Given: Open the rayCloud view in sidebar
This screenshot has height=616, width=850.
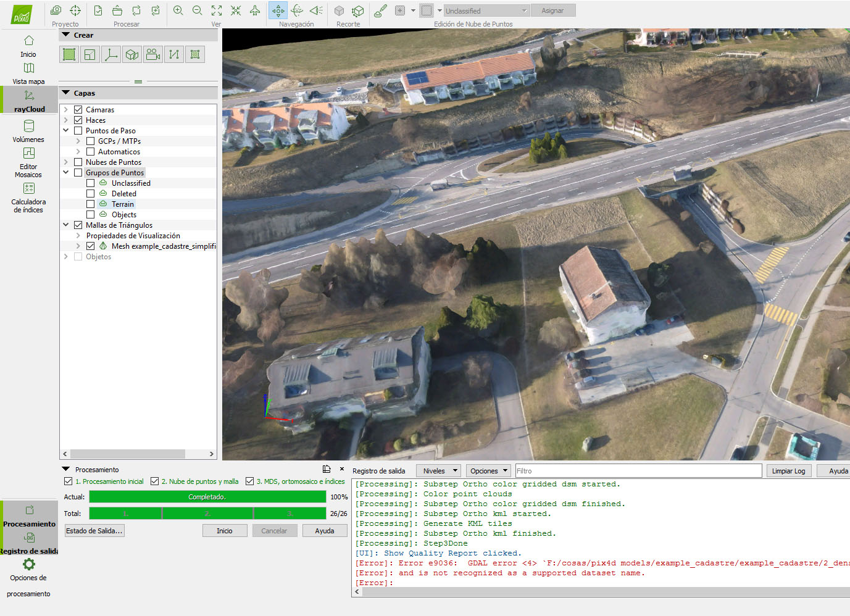Looking at the screenshot, I should point(29,101).
